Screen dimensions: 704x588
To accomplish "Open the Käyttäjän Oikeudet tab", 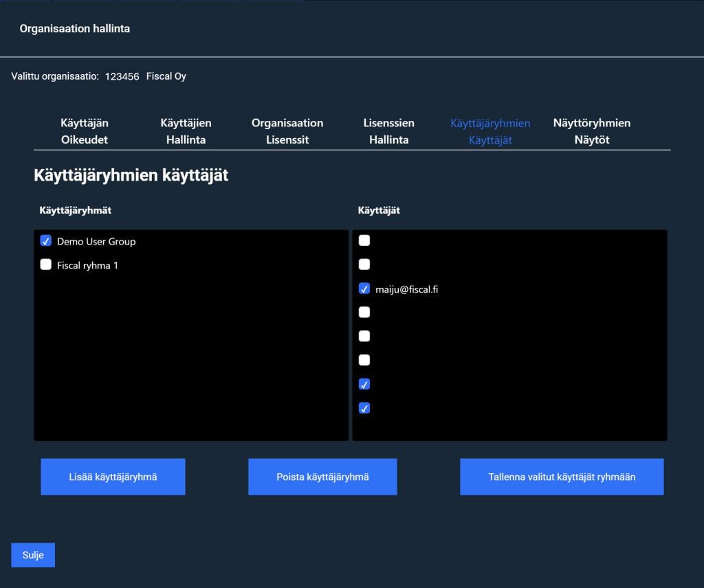I will [x=85, y=131].
